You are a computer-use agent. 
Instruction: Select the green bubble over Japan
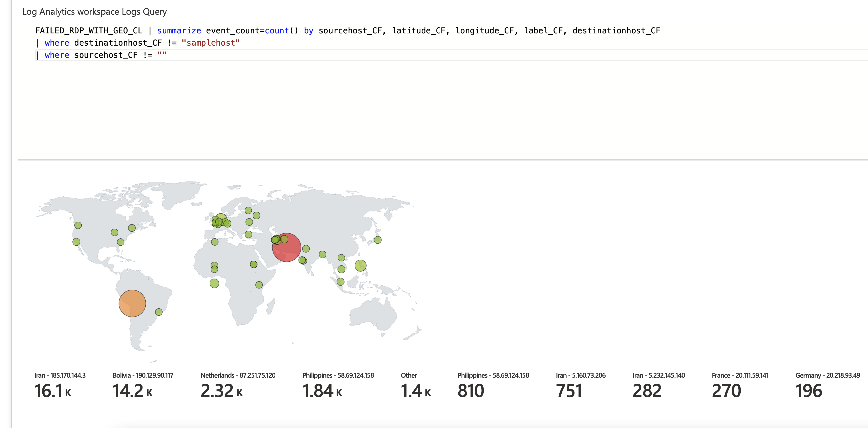click(x=378, y=240)
